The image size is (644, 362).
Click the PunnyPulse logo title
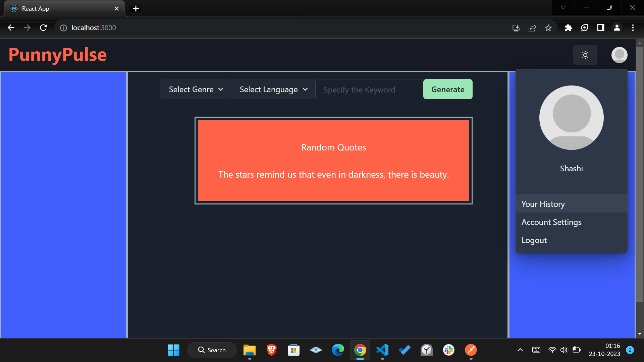click(x=57, y=55)
